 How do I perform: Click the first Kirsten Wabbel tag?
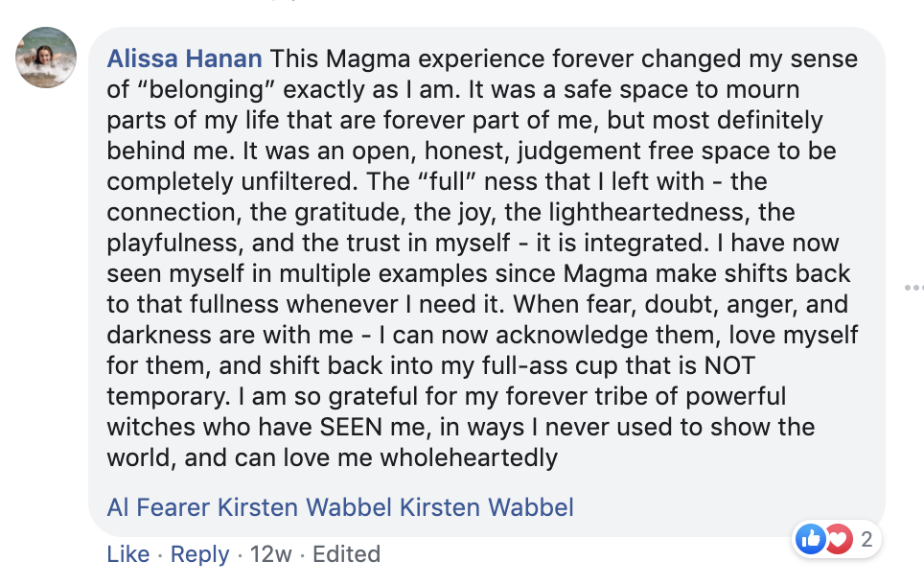305,506
